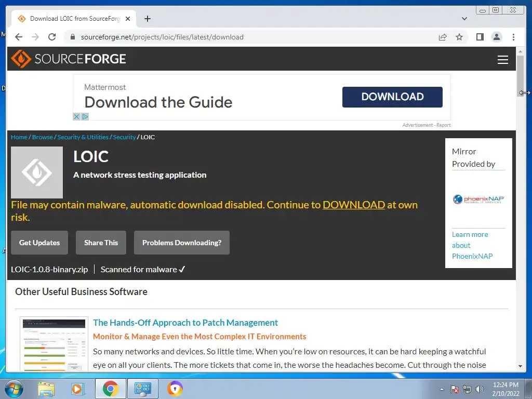Open the orange keyhole security taskbar app

click(x=175, y=389)
